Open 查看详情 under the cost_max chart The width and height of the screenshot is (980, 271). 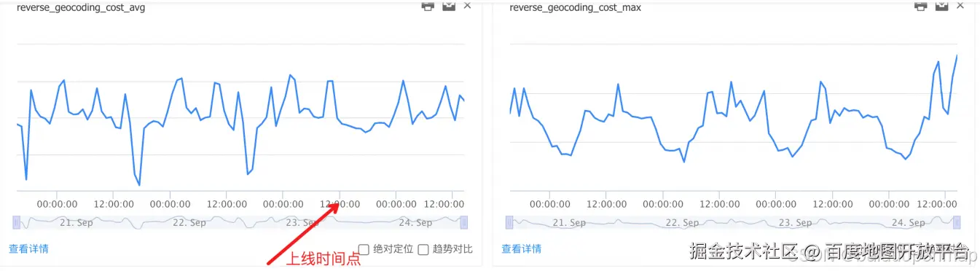pos(522,248)
